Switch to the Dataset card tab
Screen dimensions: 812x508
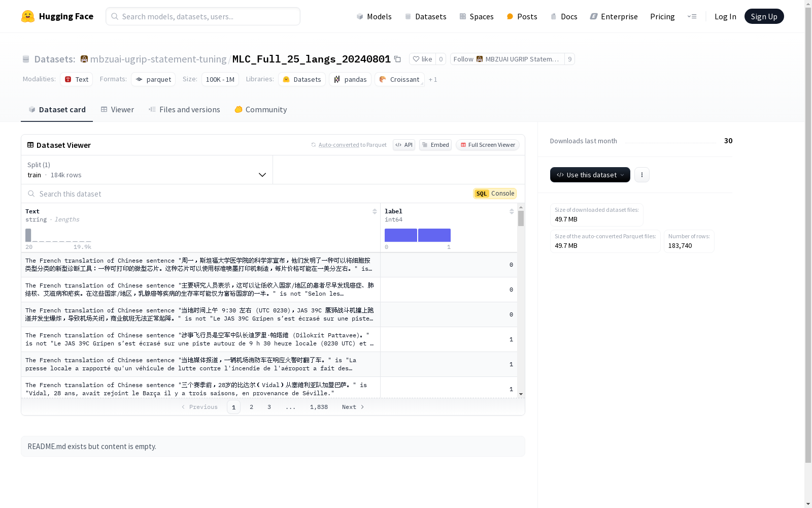pos(57,109)
